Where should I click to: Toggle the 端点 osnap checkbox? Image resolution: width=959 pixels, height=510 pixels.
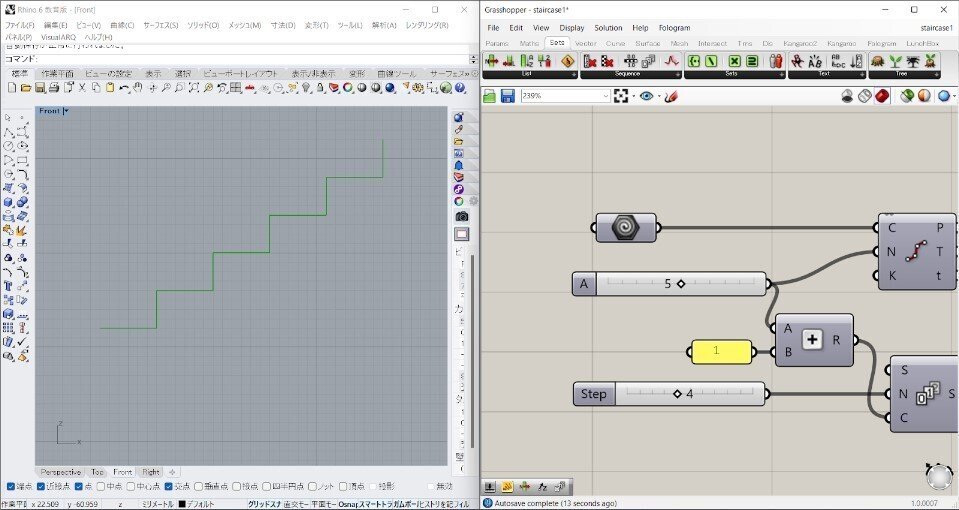pyautogui.click(x=10, y=487)
